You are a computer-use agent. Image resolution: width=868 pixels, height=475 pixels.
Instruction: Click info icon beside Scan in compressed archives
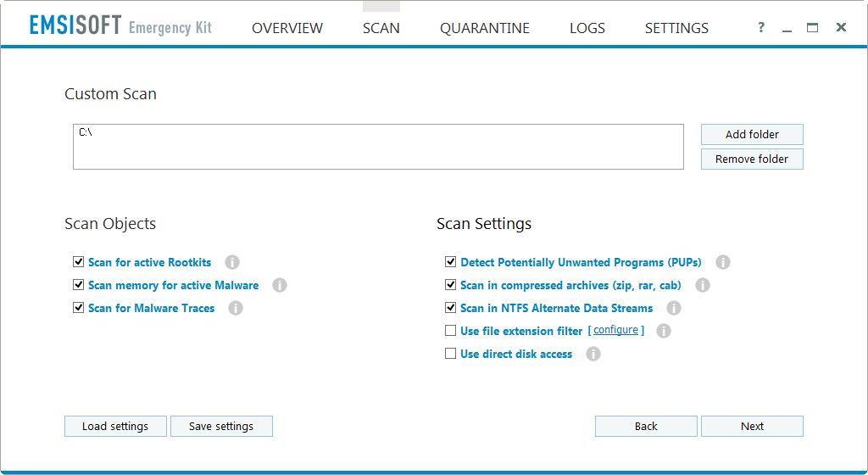(x=703, y=285)
